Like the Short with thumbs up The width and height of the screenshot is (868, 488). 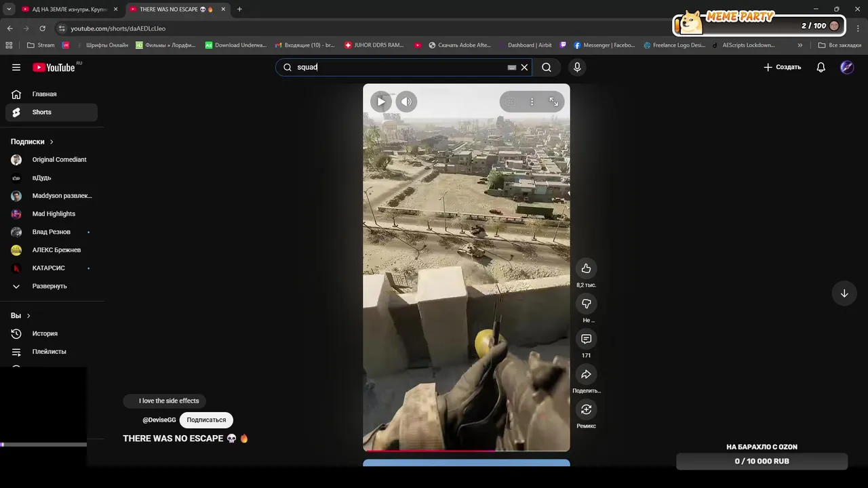[x=587, y=268]
